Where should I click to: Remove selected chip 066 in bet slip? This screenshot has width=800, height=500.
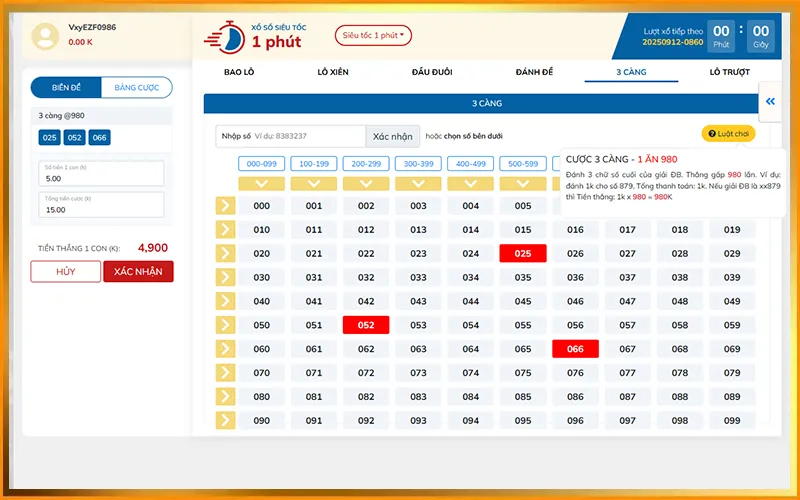point(99,137)
